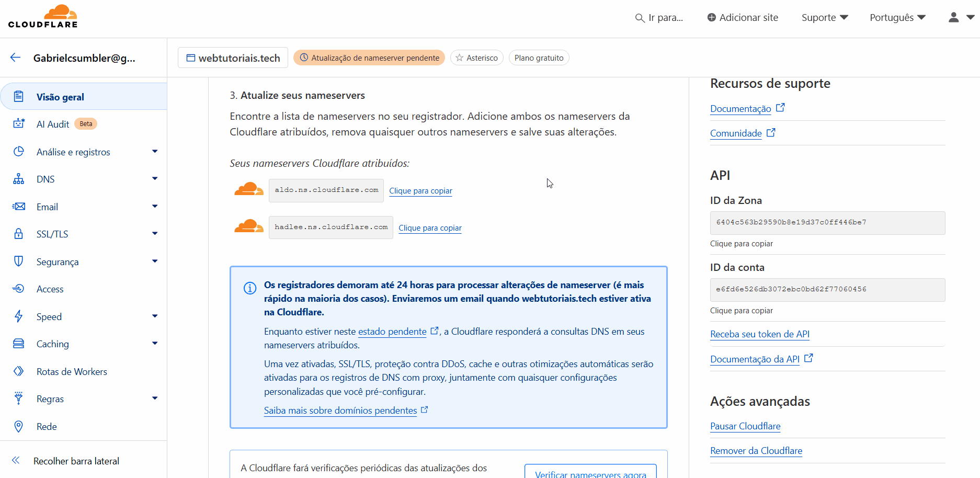Click the Access sidebar icon
Image resolution: width=980 pixels, height=478 pixels.
point(19,289)
